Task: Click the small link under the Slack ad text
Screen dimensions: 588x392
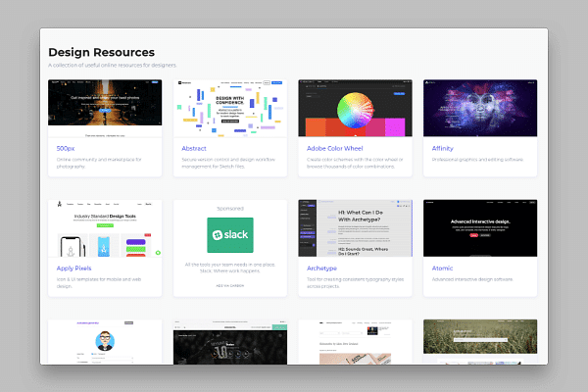Action: pyautogui.click(x=229, y=287)
